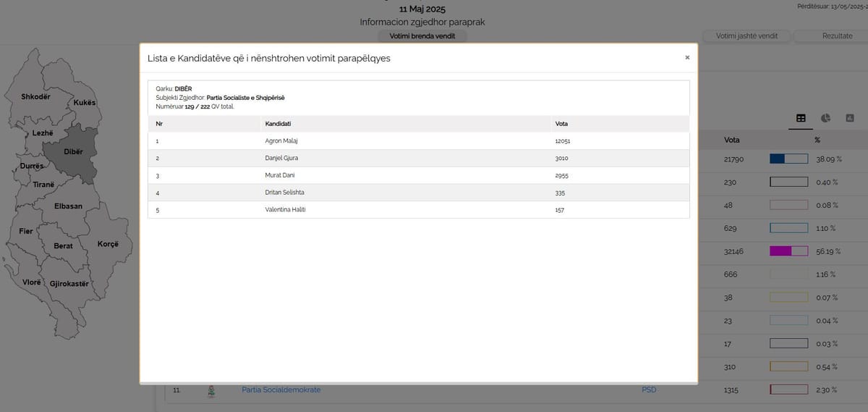
Task: Click the PSD abbreviation link
Action: (649, 390)
